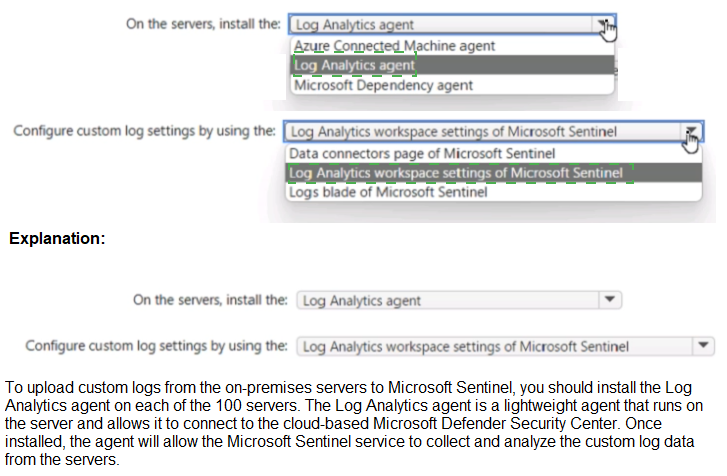Click the workspace settings field under Explanation
Screen dimensions: 727x476
click(x=490, y=347)
